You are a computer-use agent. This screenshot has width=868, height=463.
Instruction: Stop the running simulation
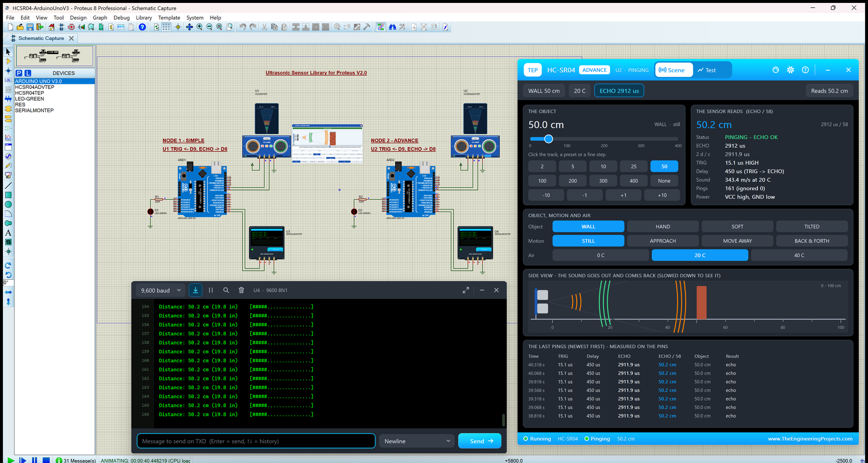click(x=46, y=460)
